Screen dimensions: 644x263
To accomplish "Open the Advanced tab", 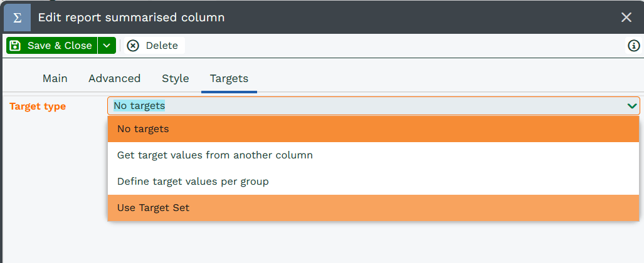I will point(114,78).
